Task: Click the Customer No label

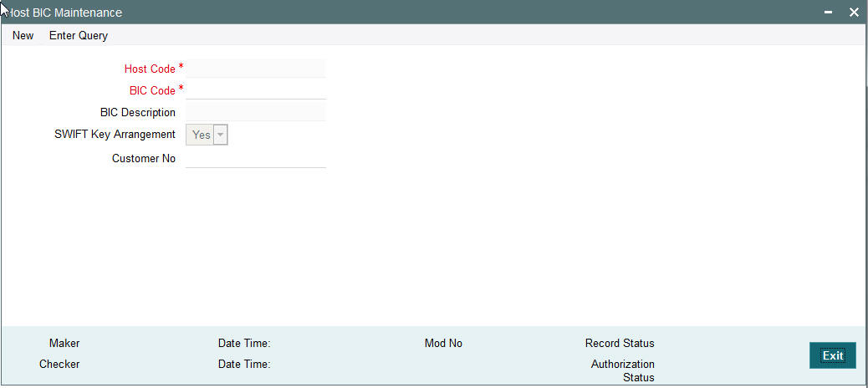Action: click(x=144, y=158)
